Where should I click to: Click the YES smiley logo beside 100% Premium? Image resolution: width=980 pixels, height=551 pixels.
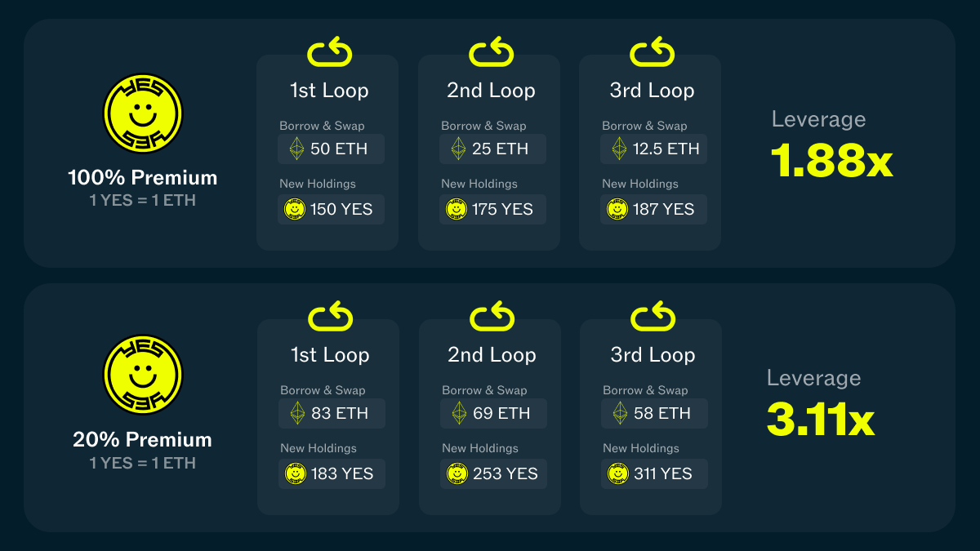pyautogui.click(x=143, y=113)
